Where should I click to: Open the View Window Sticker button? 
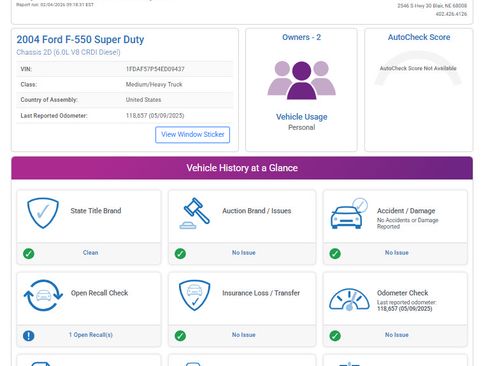click(192, 135)
